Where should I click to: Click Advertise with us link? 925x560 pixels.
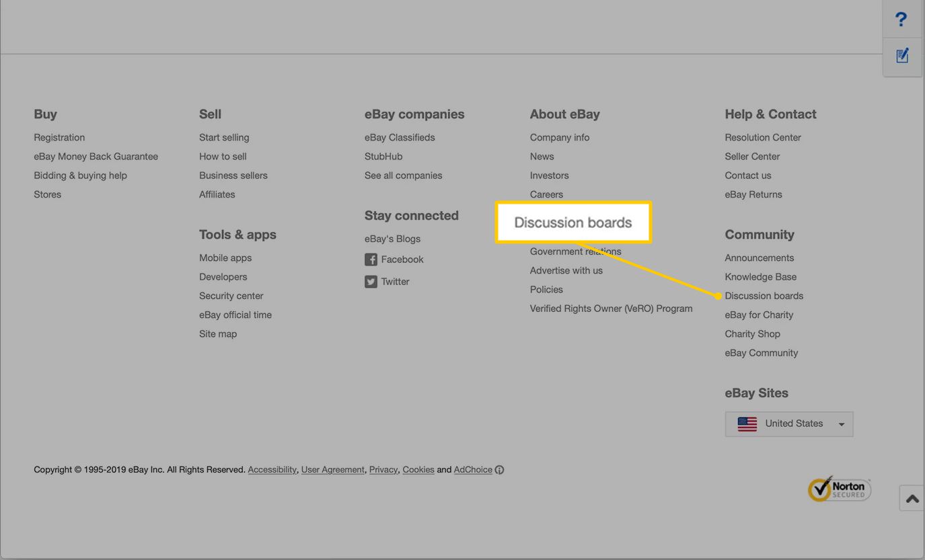point(566,270)
